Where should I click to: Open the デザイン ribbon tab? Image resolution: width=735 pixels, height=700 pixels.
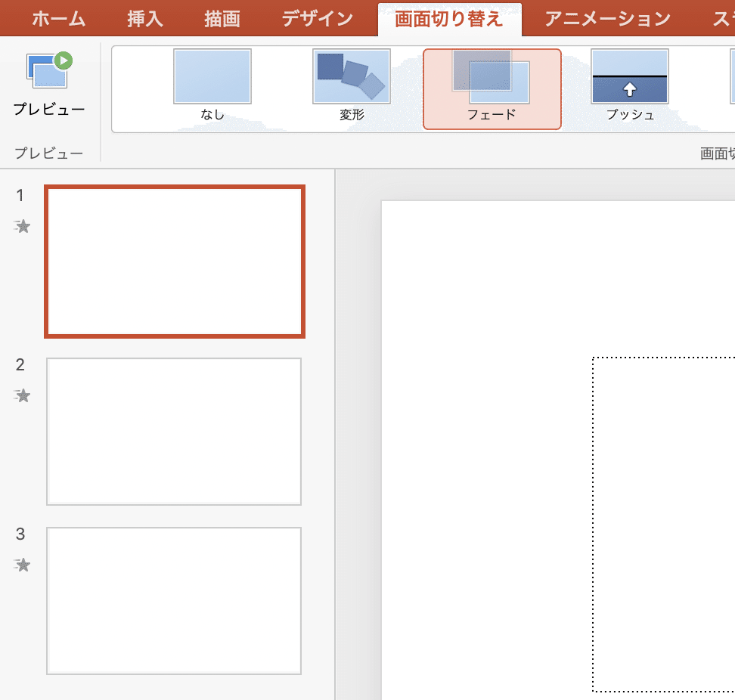[x=316, y=17]
